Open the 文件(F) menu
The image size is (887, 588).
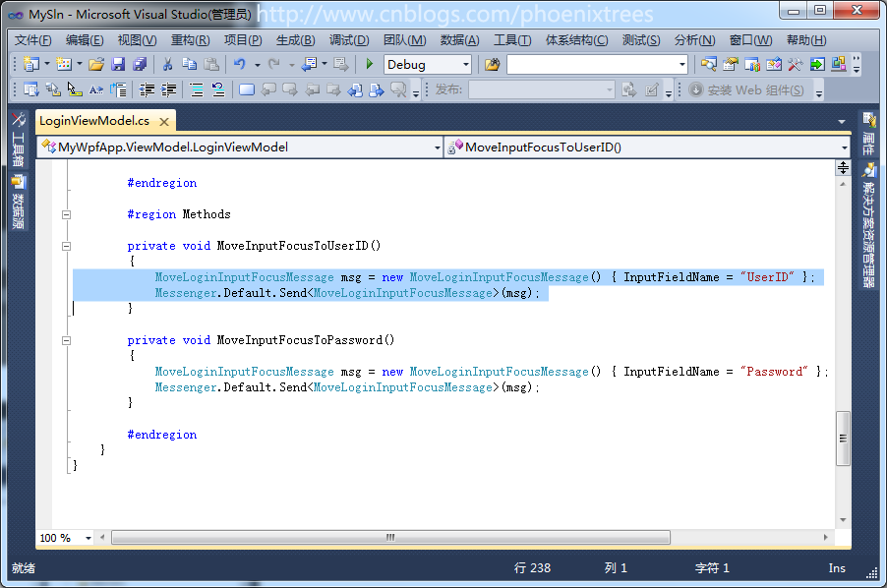[32, 40]
